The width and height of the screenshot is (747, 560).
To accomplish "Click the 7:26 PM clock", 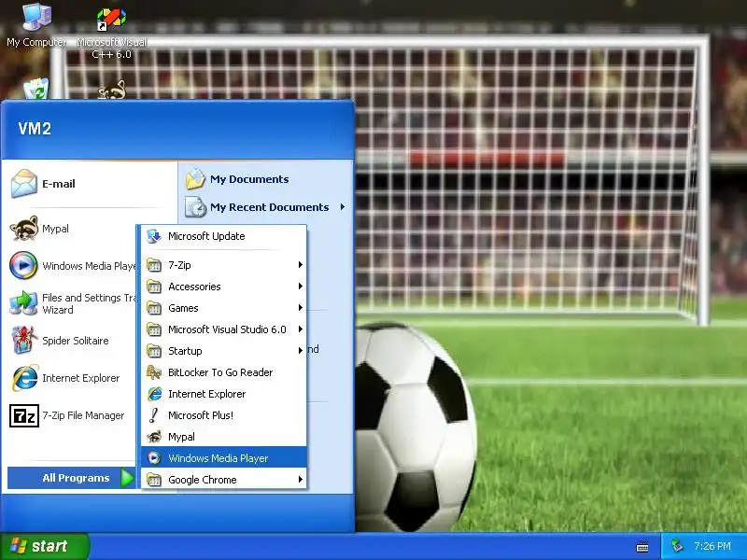I will tap(712, 546).
